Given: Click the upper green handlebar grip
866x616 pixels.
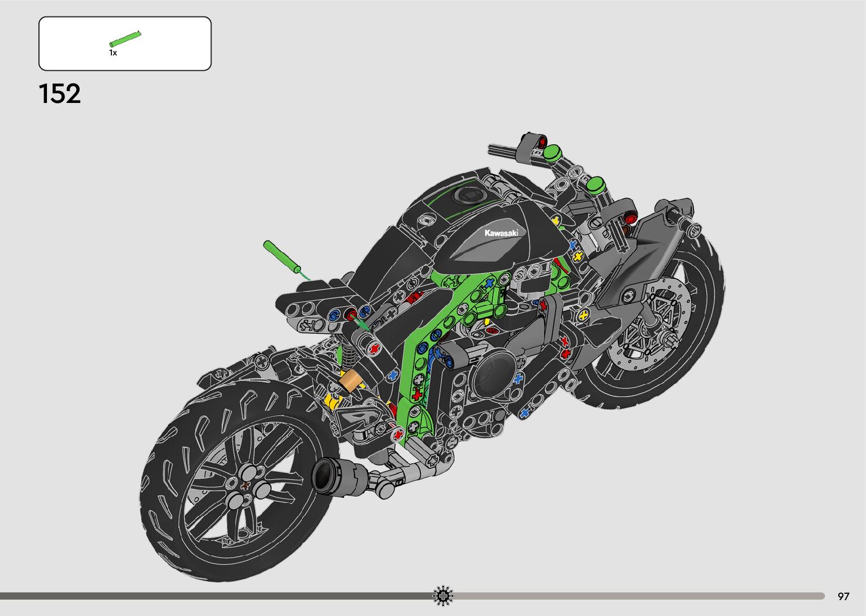Looking at the screenshot, I should pyautogui.click(x=552, y=152).
